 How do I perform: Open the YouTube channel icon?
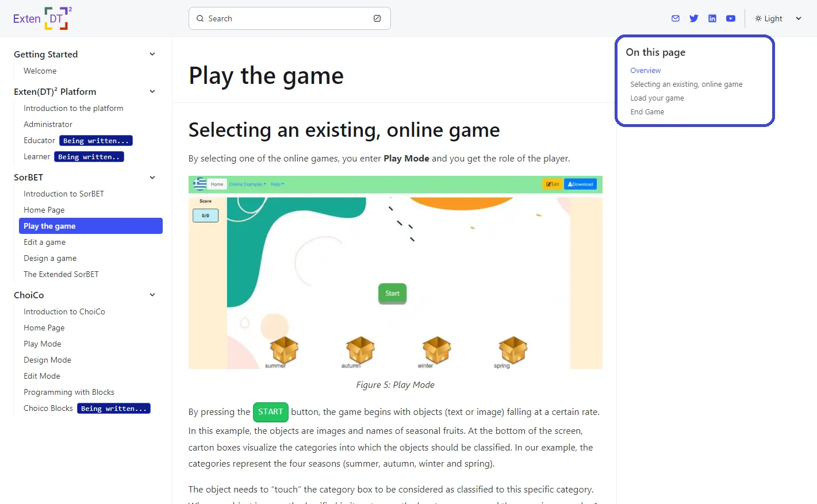click(x=731, y=18)
